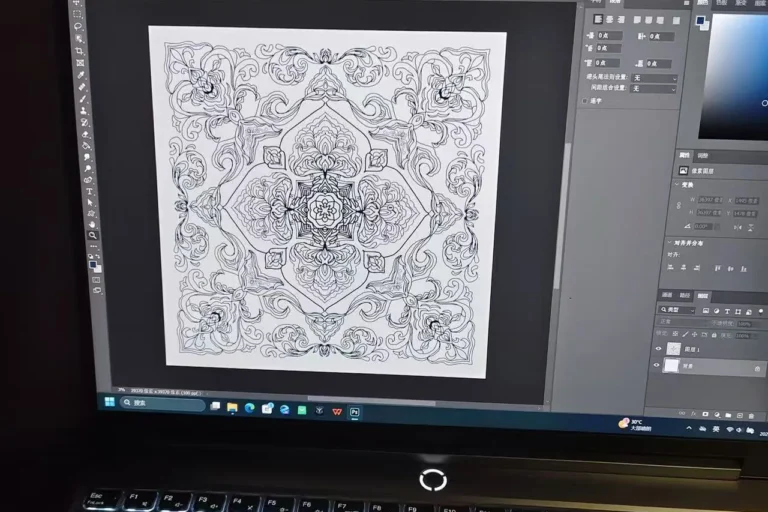The height and width of the screenshot is (512, 768).
Task: Select the Paint Bucket tool
Action: coord(87,146)
